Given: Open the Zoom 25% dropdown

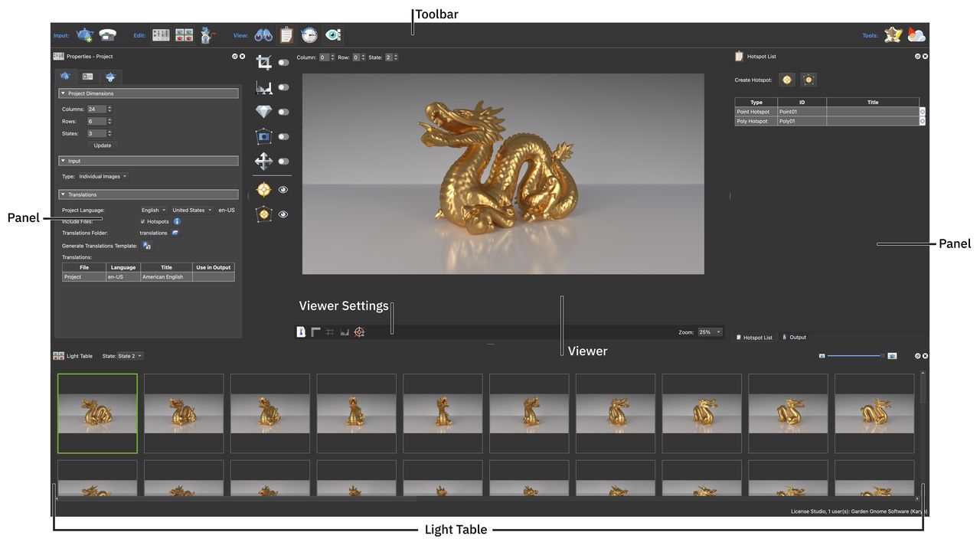Looking at the screenshot, I should (x=709, y=332).
